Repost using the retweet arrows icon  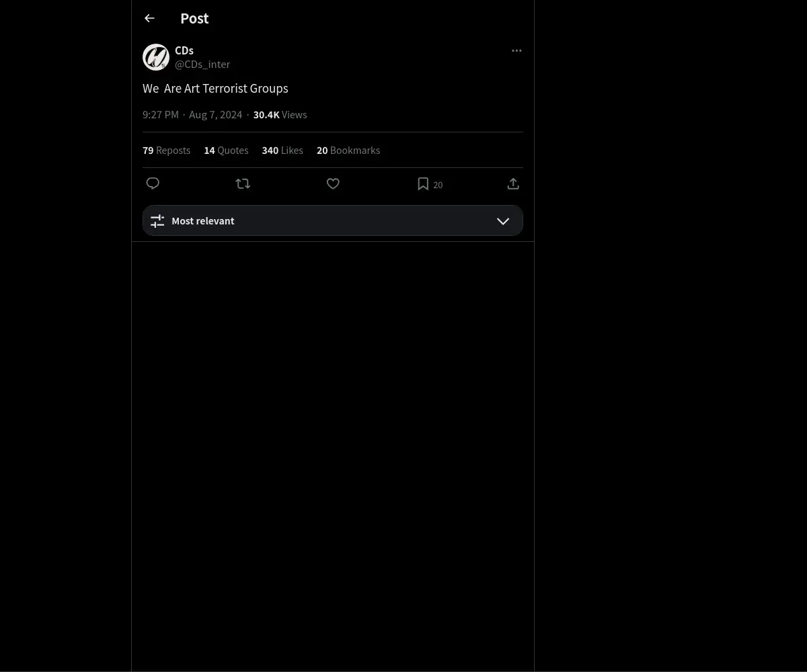click(243, 183)
